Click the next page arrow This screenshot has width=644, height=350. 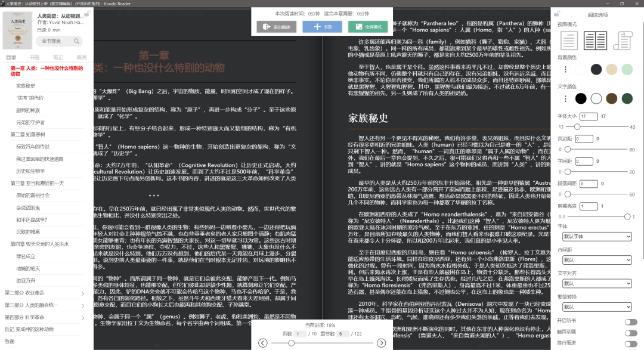(x=381, y=343)
